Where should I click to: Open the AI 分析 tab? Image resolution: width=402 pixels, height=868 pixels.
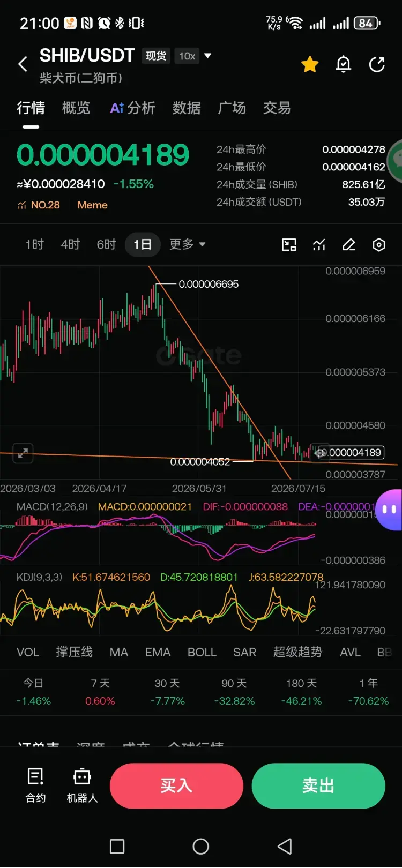pyautogui.click(x=132, y=108)
